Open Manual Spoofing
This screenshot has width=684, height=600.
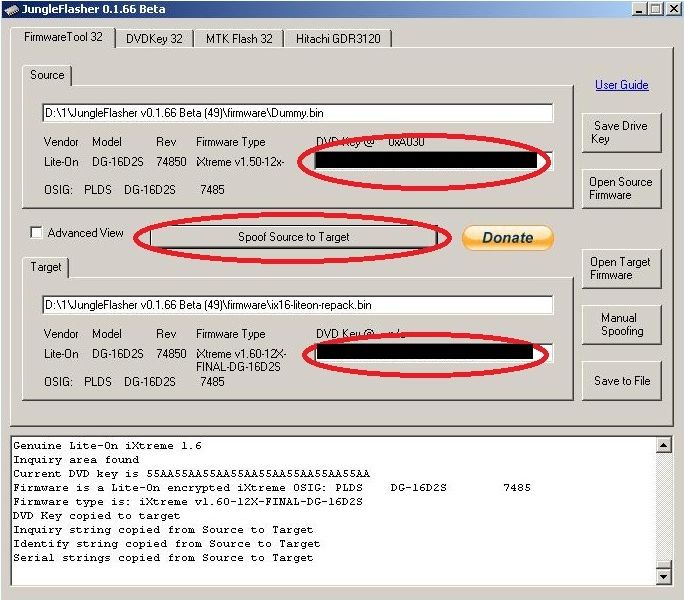coord(620,324)
